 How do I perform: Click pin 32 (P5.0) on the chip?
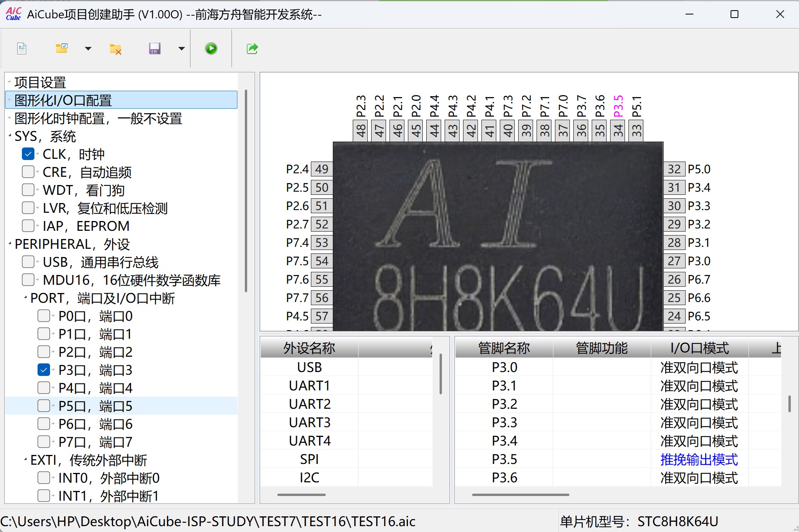pyautogui.click(x=674, y=169)
